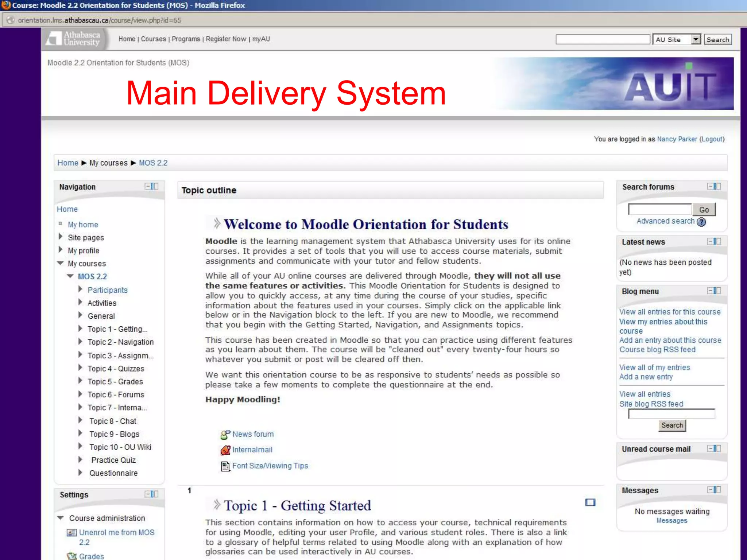Screen dimensions: 747x560
Task: Open myAU in the top navigation
Action: click(x=261, y=39)
